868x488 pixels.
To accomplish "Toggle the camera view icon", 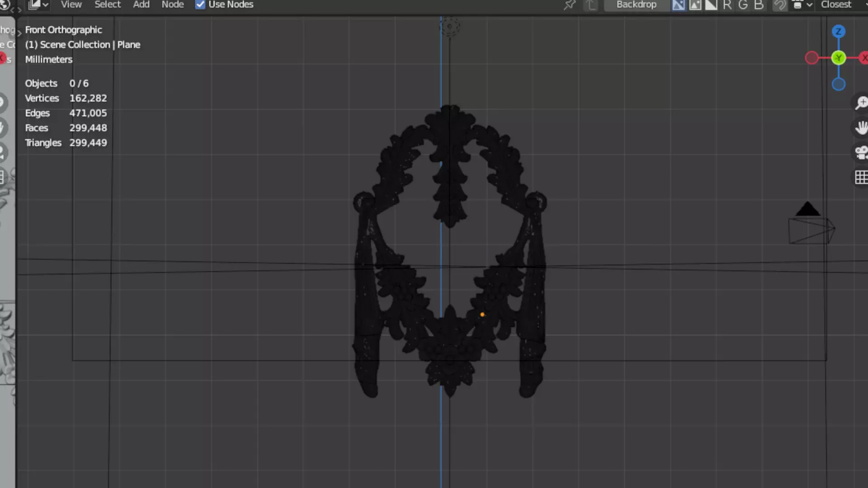I will (x=861, y=153).
